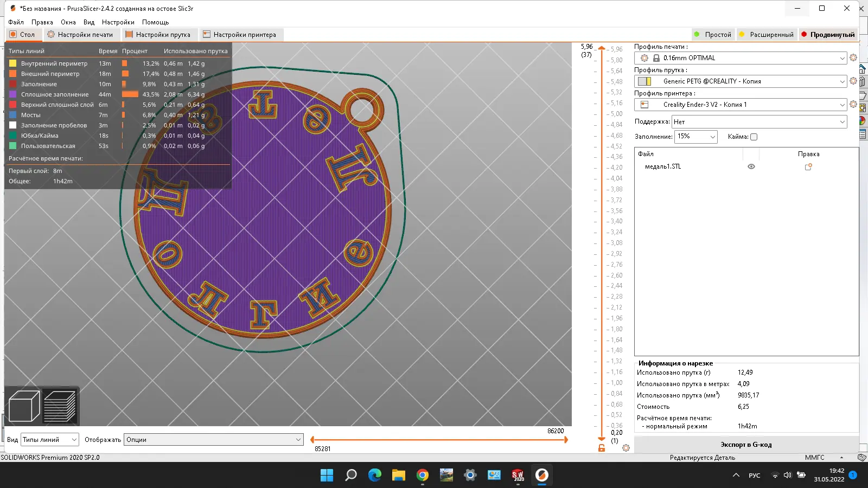Open edit icon for медаль1.STL

coord(808,166)
